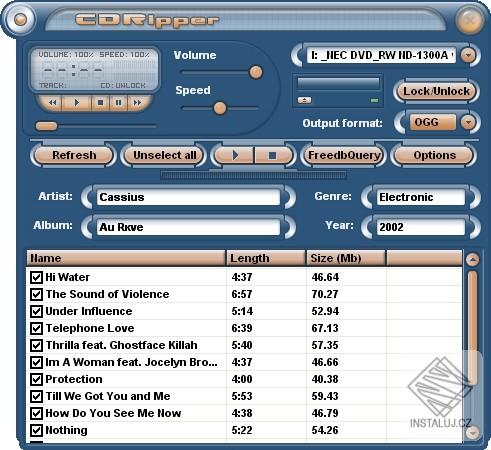Screen dimensions: 491x450
Task: Click the Lock/Unlock button
Action: 436,91
